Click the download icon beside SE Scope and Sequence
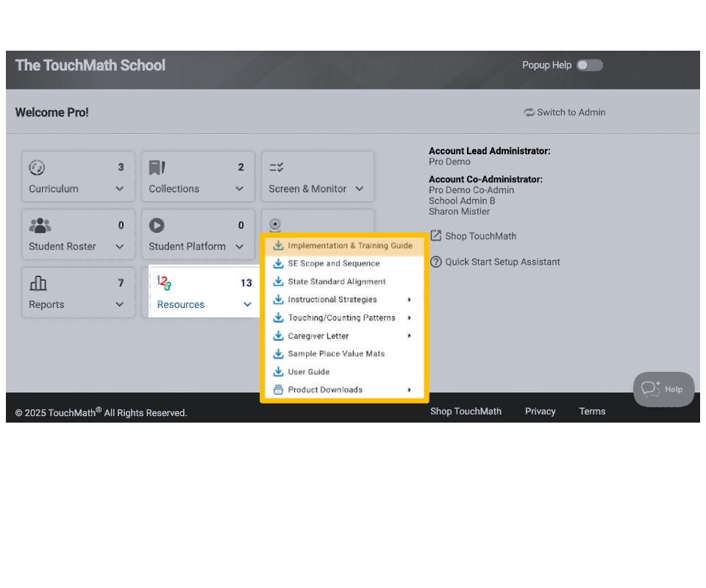This screenshot has width=706, height=588. 279,263
